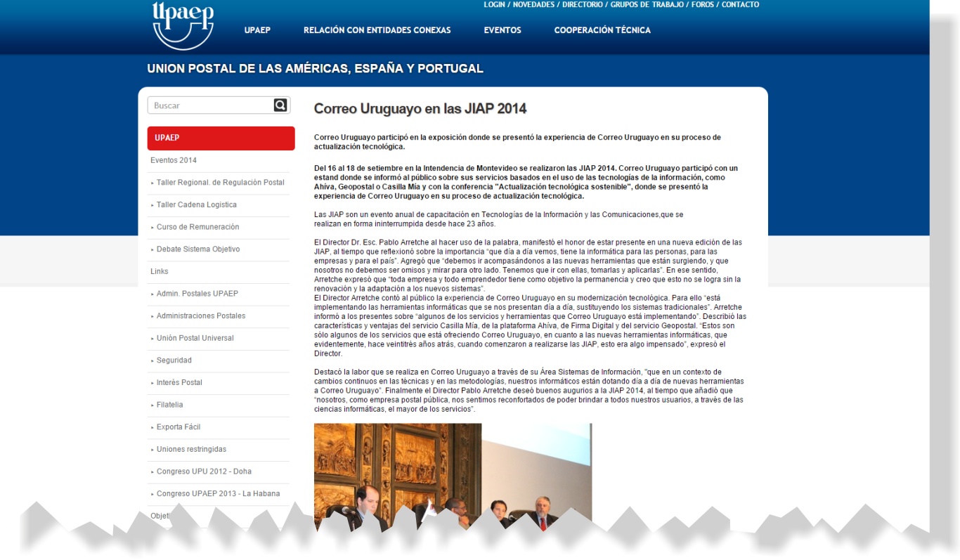Open Seguridad sidebar item

(174, 360)
